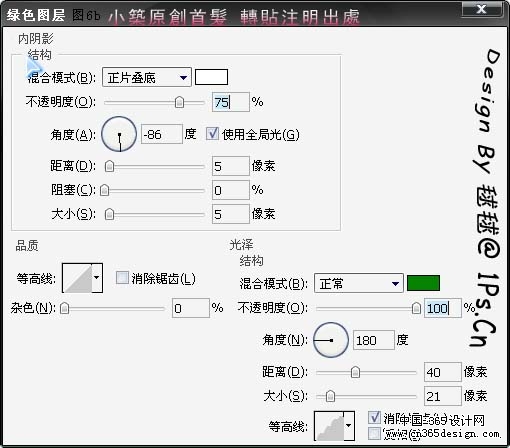Open inner shadow blend mode dropdown 正片叠底
The image size is (510, 448).
[x=147, y=77]
